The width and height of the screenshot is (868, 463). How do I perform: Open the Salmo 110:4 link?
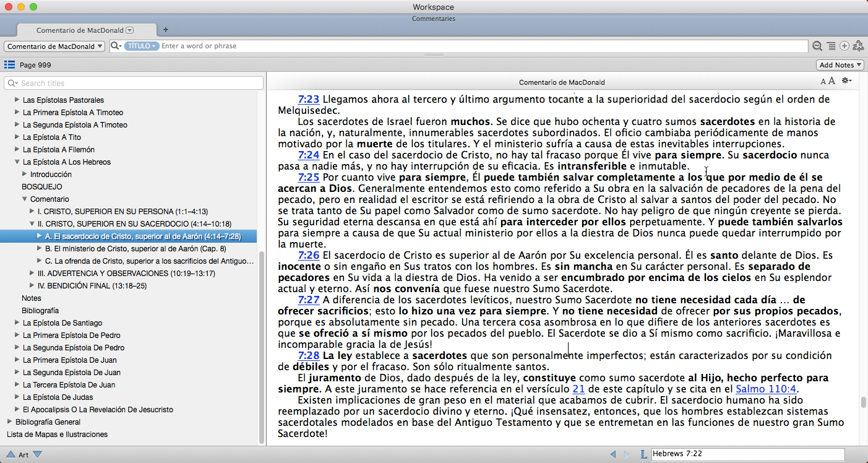pyautogui.click(x=766, y=389)
